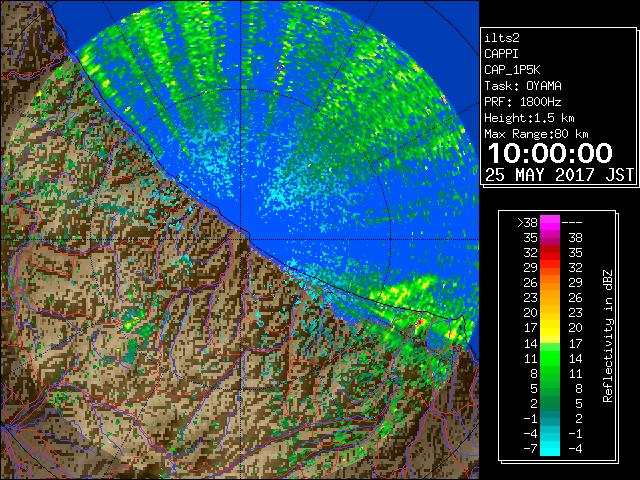Click 'Task: OYAMA' text
This screenshot has width=640, height=480.
[x=523, y=86]
